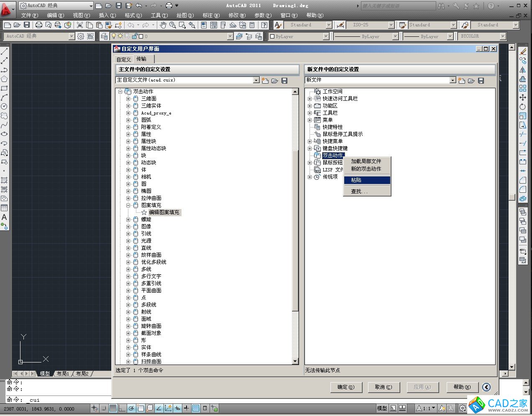This screenshot has height=416, width=532.
Task: Open the AutoCAD 经典 workspace dropdown in title bar
Action: [90, 6]
